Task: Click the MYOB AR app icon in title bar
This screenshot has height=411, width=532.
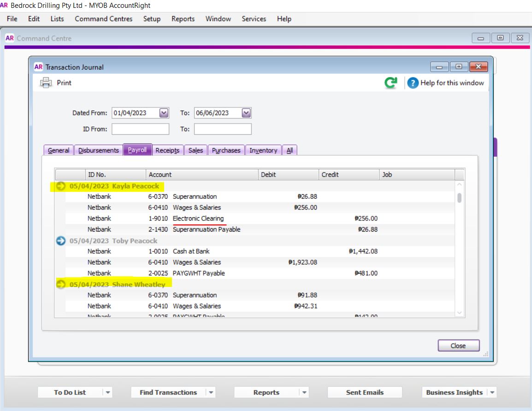Action: 4,5
